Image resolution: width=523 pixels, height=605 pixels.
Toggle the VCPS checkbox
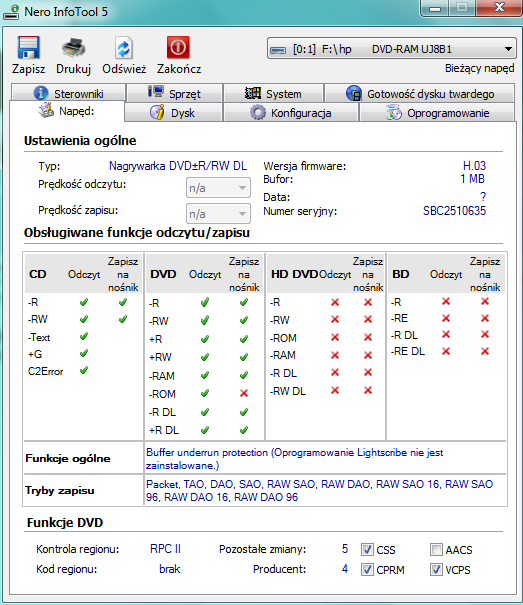pos(436,570)
